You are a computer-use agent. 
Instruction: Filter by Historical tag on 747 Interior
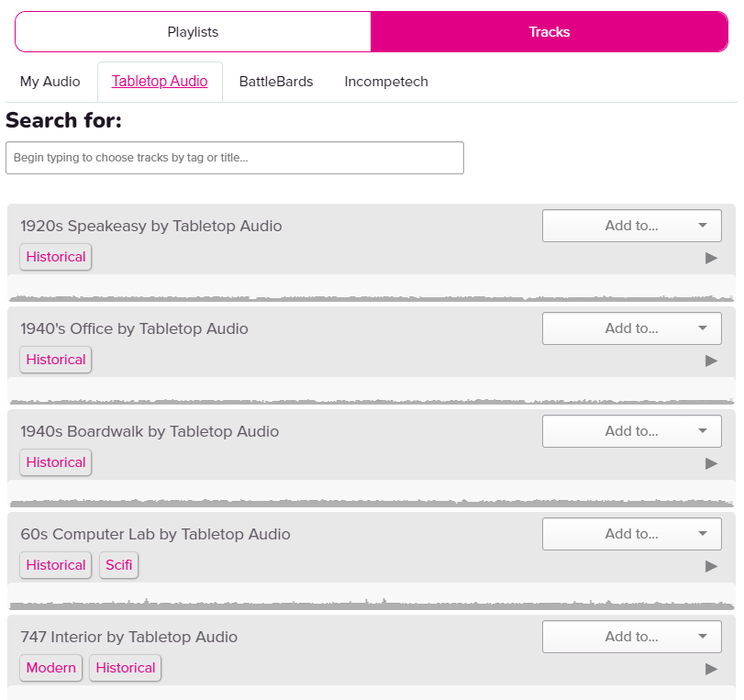[126, 668]
